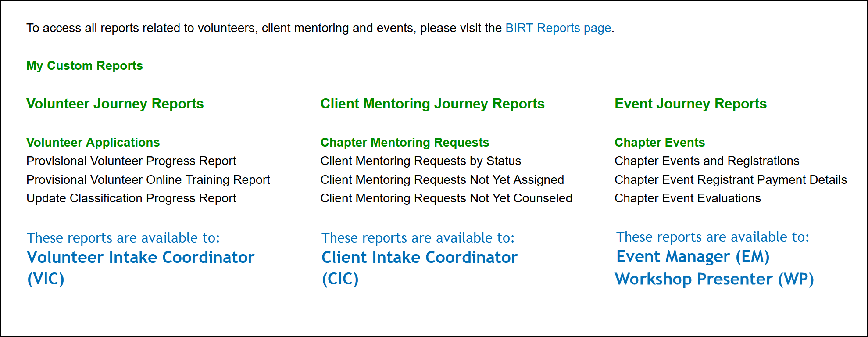Click the Volunteer Intake Coordinator (VIC) text
This screenshot has height=337, width=868.
140,258
